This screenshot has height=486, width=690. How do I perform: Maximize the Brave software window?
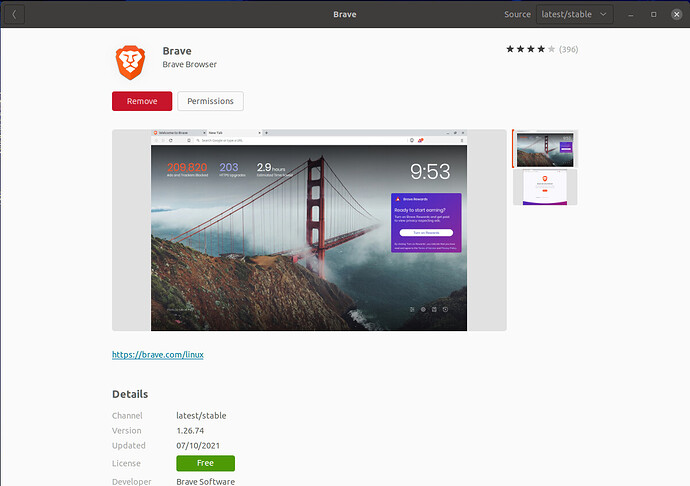point(654,15)
